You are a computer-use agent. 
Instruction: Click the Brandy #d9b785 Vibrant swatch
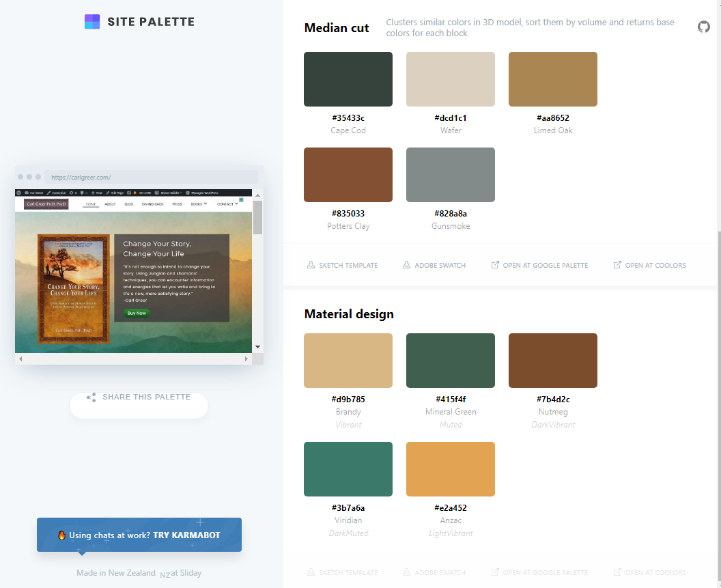348,361
